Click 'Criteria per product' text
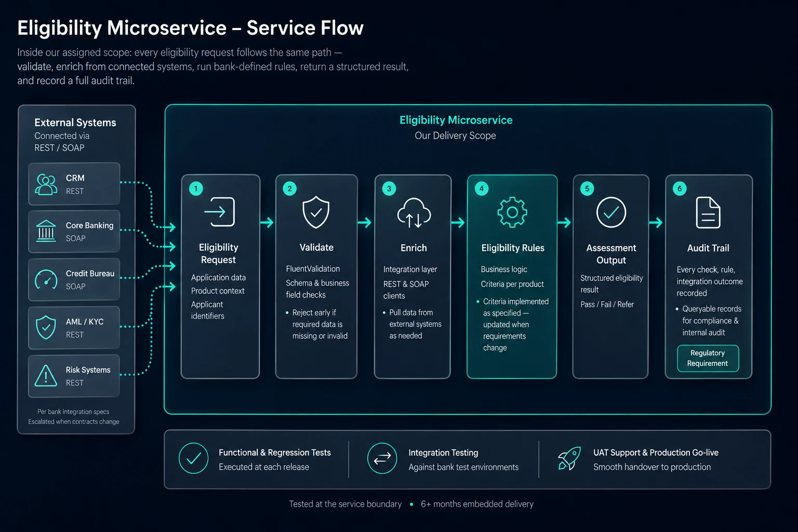This screenshot has width=798, height=532. pos(512,284)
